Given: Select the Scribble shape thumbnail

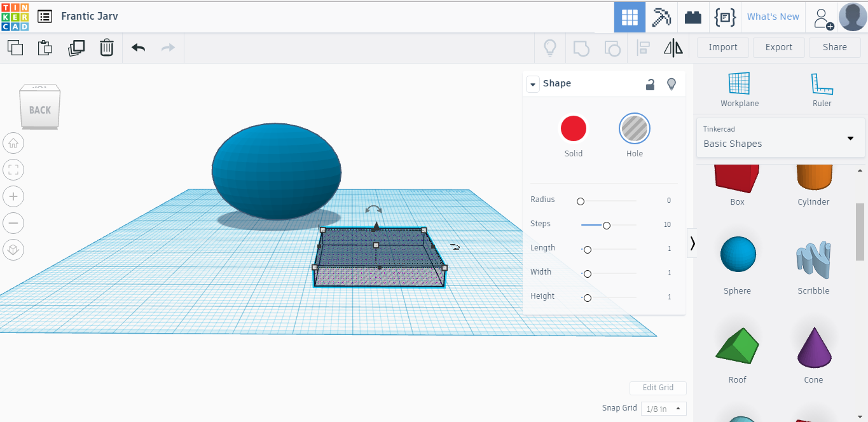Looking at the screenshot, I should pos(813,260).
